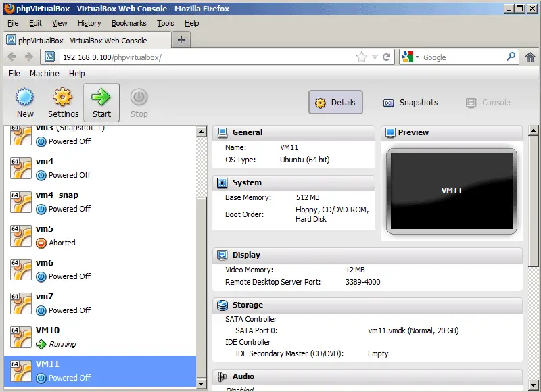Click the Snapshots camera icon
The image size is (541, 392).
388,103
